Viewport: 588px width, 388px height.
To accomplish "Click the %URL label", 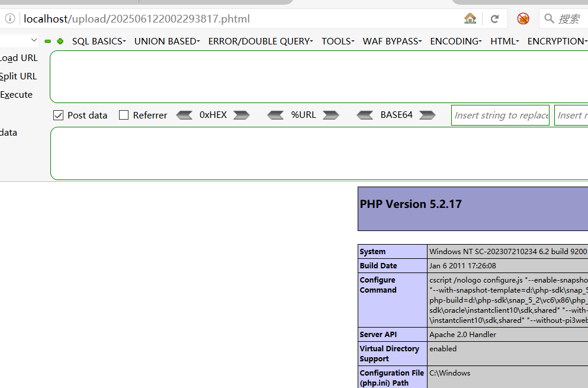I will 303,115.
